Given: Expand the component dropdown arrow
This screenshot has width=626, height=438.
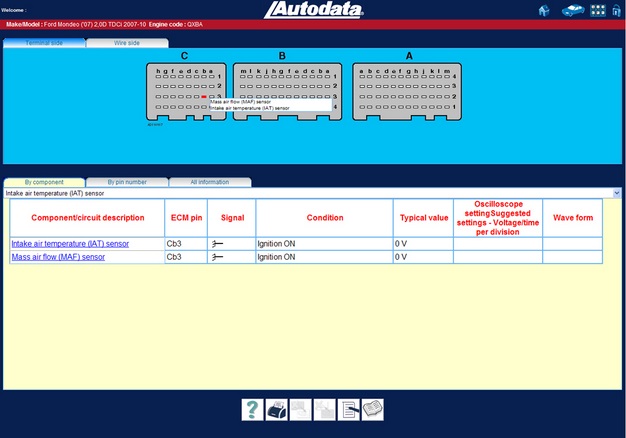Looking at the screenshot, I should 617,193.
